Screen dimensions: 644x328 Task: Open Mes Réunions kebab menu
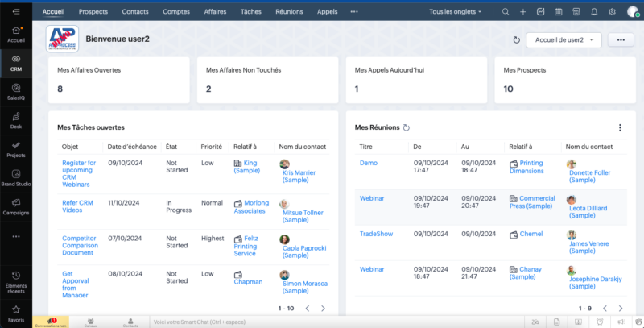coord(620,127)
